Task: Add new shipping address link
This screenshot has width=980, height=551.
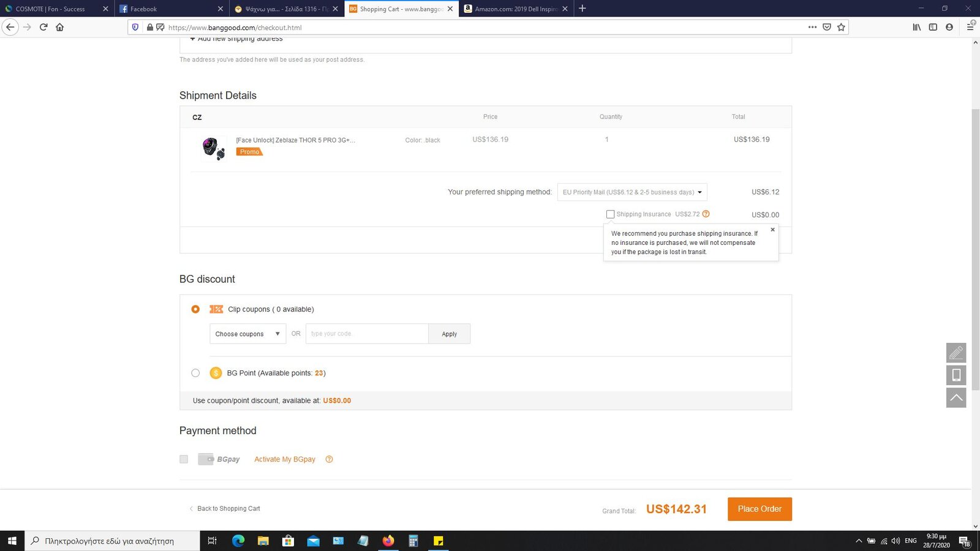Action: click(236, 39)
